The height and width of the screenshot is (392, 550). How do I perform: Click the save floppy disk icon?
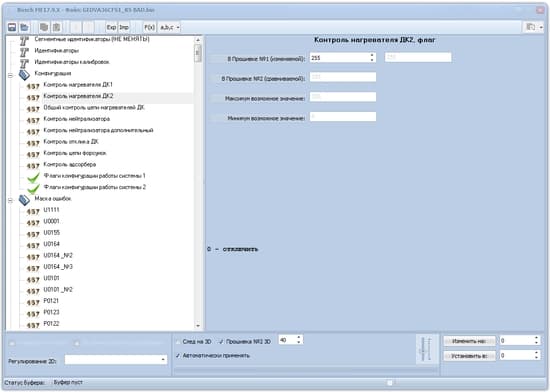point(12,27)
